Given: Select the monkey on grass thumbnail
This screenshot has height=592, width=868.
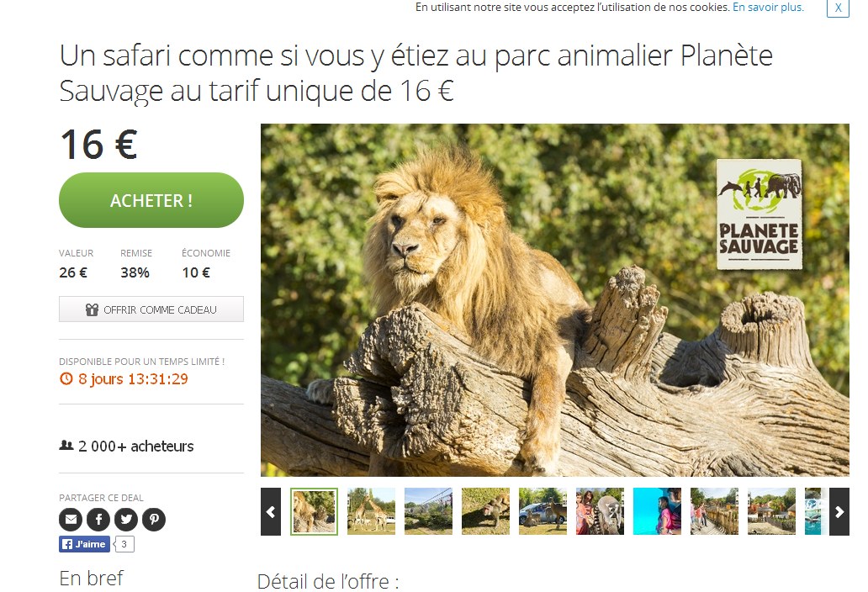Looking at the screenshot, I should coord(485,511).
